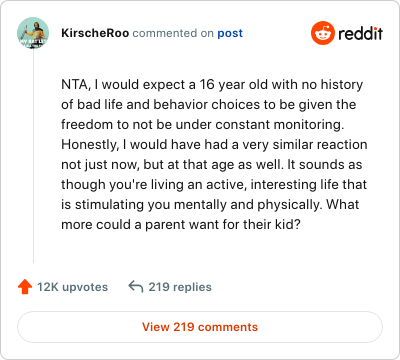400x360 pixels.
Task: Click the reply arrow icon
Action: click(x=136, y=287)
